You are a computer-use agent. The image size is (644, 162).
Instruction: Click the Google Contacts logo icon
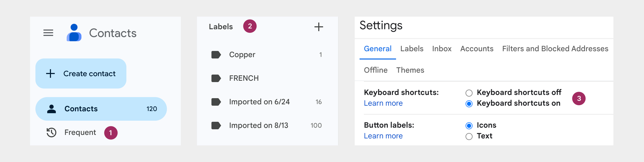74,32
